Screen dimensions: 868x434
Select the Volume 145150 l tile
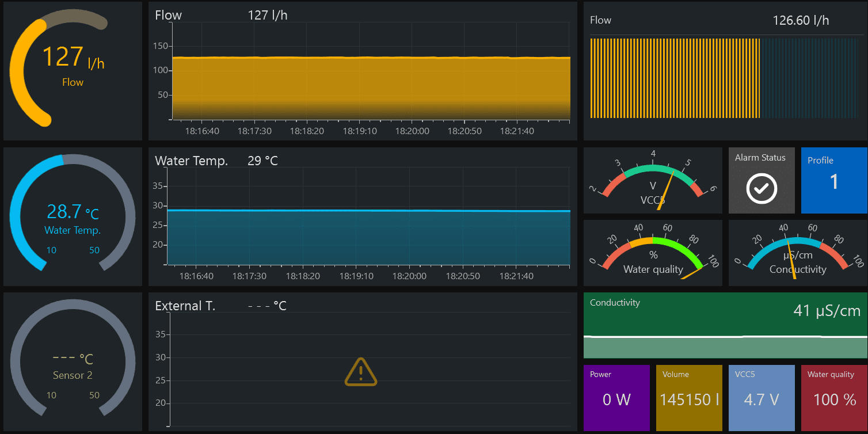coord(689,398)
